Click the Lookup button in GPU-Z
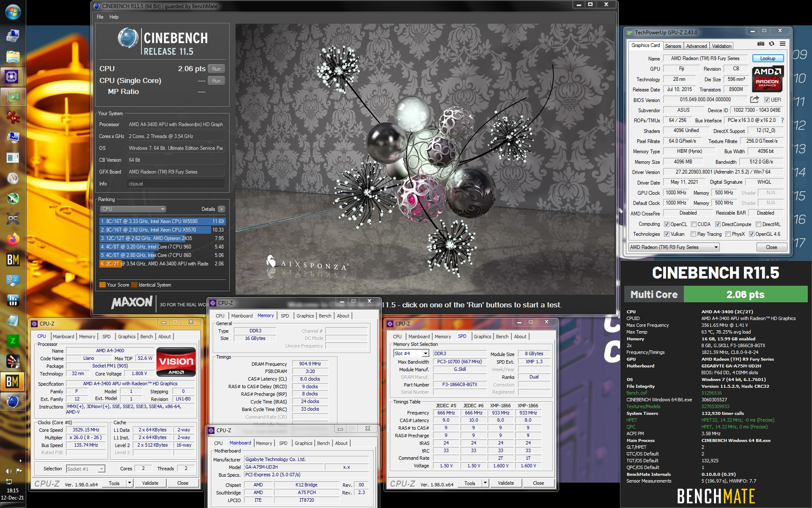Image resolution: width=812 pixels, height=508 pixels. tap(768, 58)
